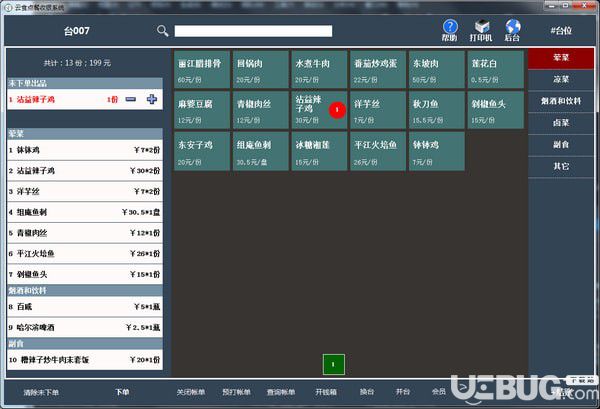600x409 pixels.
Task: Open the 烟酒和饮料 category tab
Action: coord(561,101)
